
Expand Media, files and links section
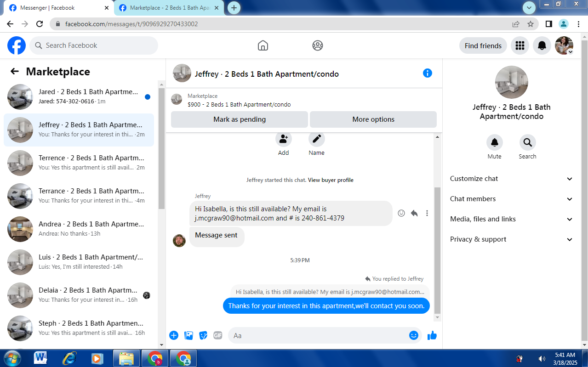[511, 219]
